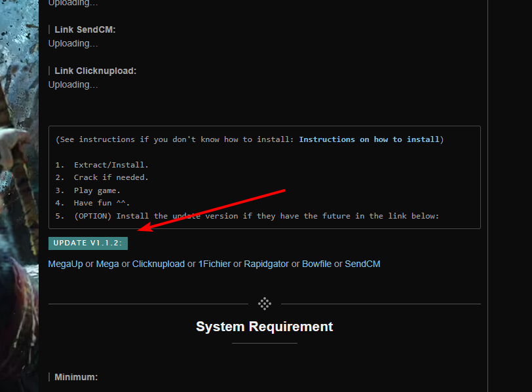The width and height of the screenshot is (532, 392).
Task: Click the game artwork on the left
Action: pyautogui.click(x=19, y=196)
